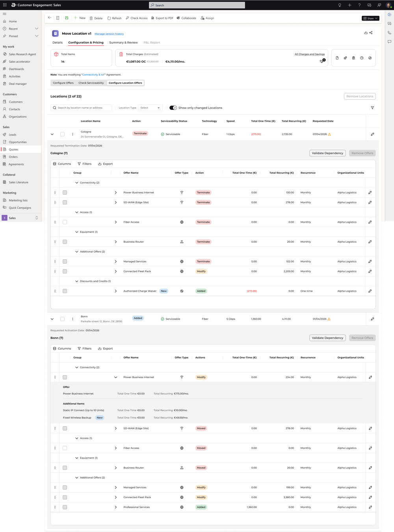This screenshot has width=394, height=532.
Task: Click the back arrow in command bar
Action: 49,18
